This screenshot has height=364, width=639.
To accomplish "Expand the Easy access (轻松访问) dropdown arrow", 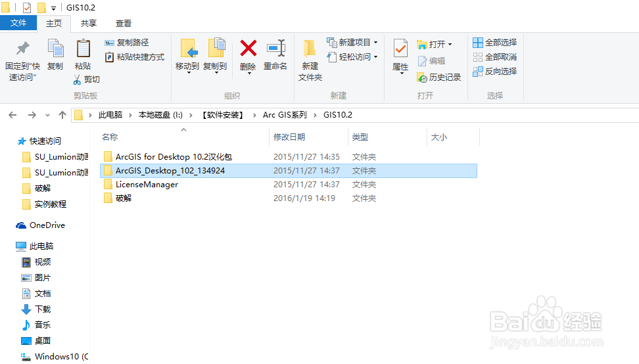I will pos(376,57).
